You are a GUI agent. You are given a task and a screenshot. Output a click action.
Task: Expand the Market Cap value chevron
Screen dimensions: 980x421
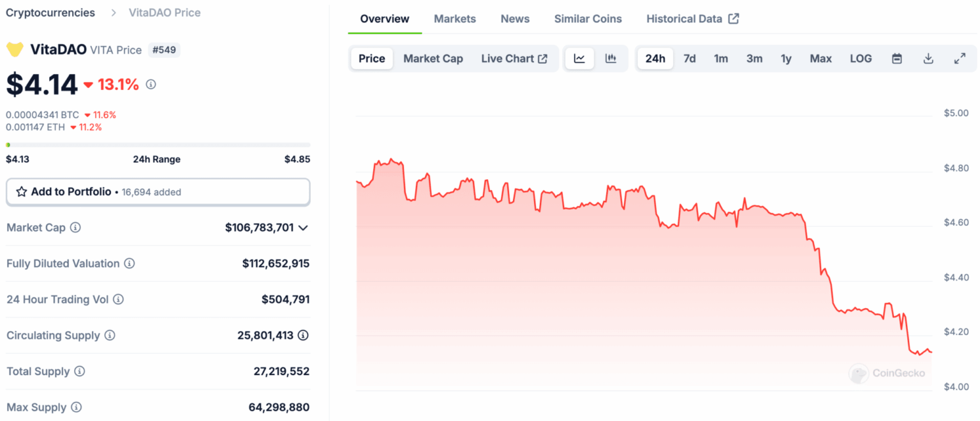click(303, 228)
